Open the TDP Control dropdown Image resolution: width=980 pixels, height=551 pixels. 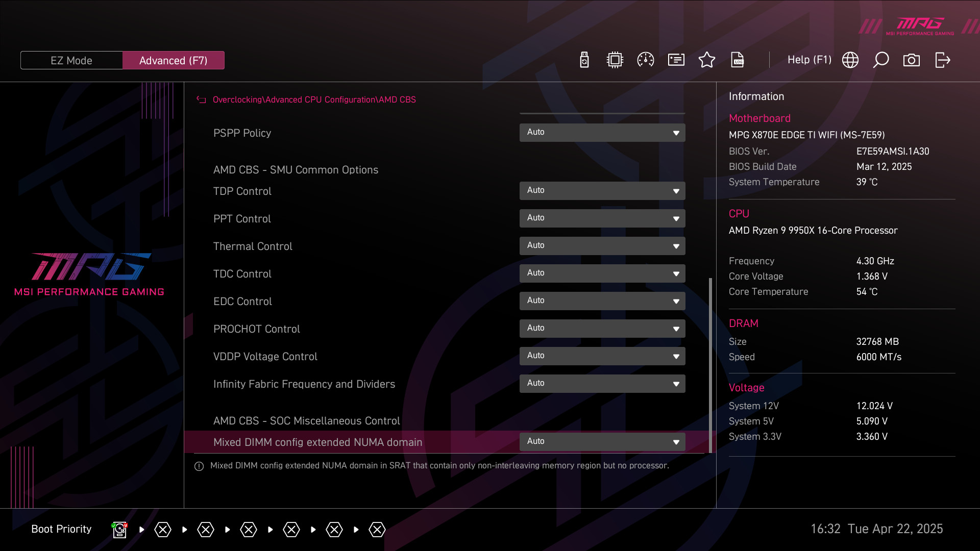click(x=602, y=191)
